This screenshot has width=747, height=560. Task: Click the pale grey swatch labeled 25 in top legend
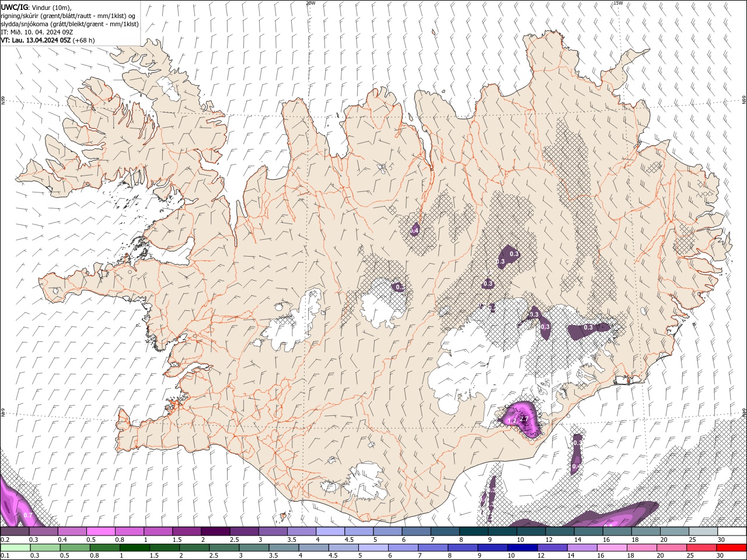tap(703, 531)
